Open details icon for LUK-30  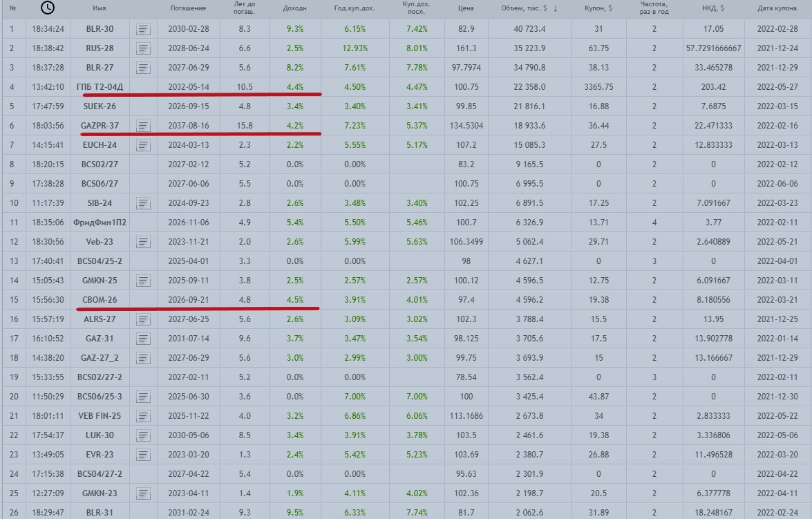[x=144, y=435]
